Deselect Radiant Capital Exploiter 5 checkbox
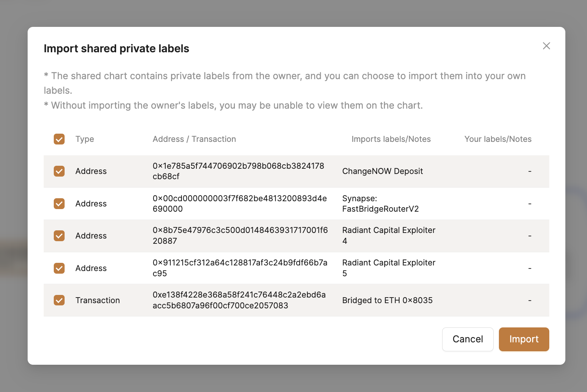Image resolution: width=587 pixels, height=392 pixels. click(59, 268)
